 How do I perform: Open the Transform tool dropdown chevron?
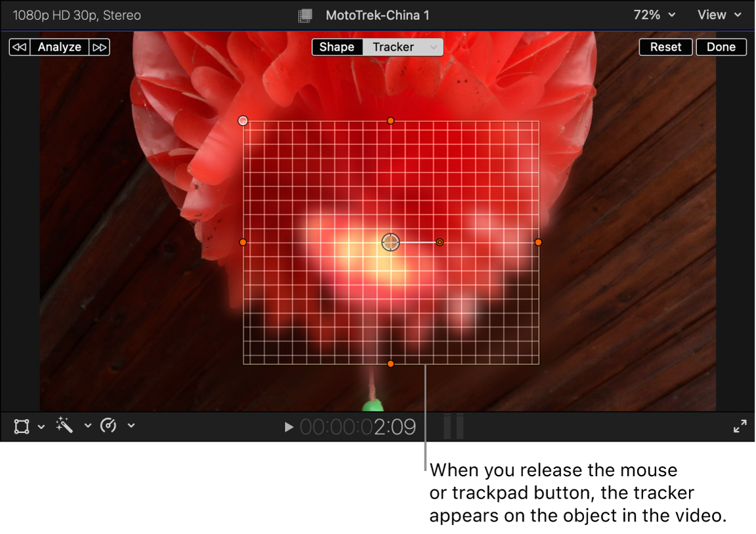click(41, 426)
